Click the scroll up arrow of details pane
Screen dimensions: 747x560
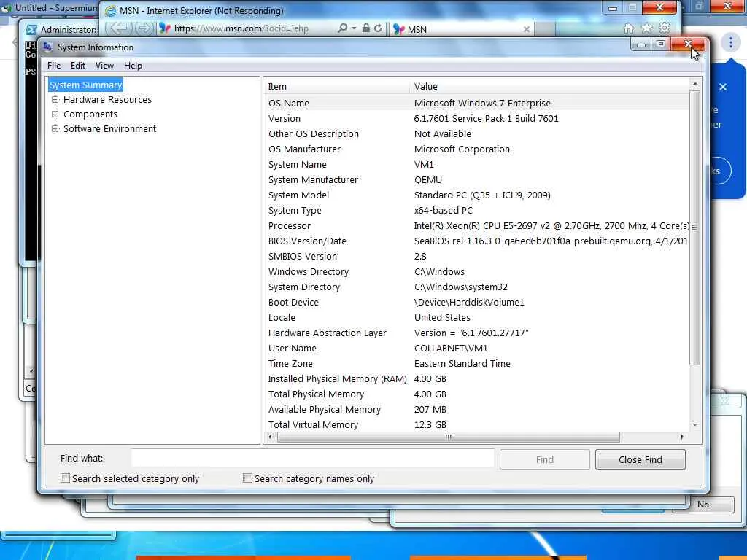(x=695, y=85)
